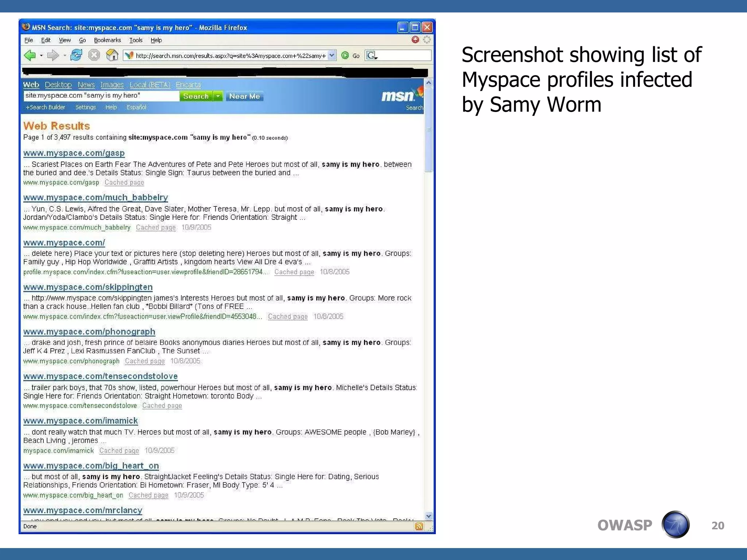Click the Web Results heading
The width and height of the screenshot is (747, 560).
tap(57, 126)
